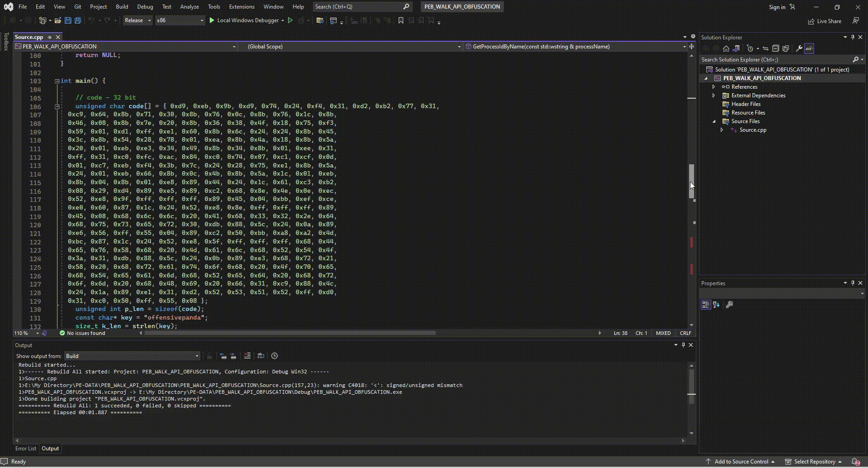Switch to the Error List tab
The height and width of the screenshot is (468, 868).
tap(26, 449)
